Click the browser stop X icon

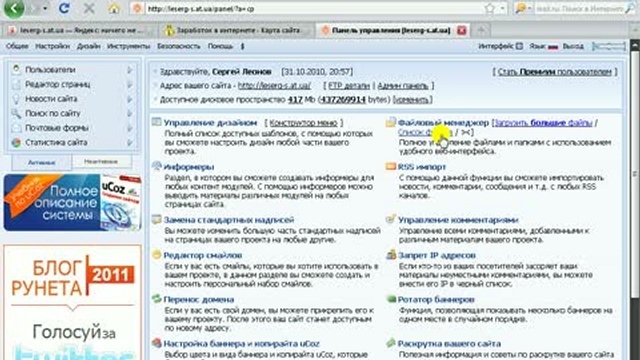pyautogui.click(x=89, y=8)
